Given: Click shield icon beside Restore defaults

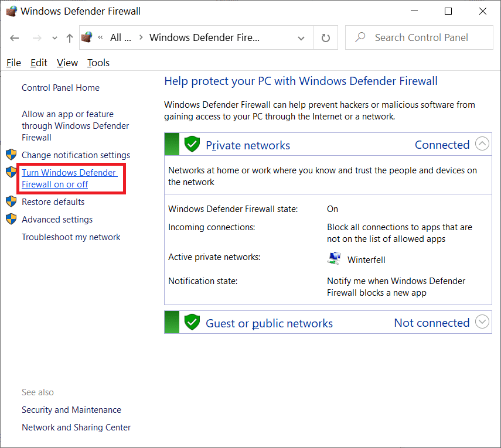Looking at the screenshot, I should (11, 201).
